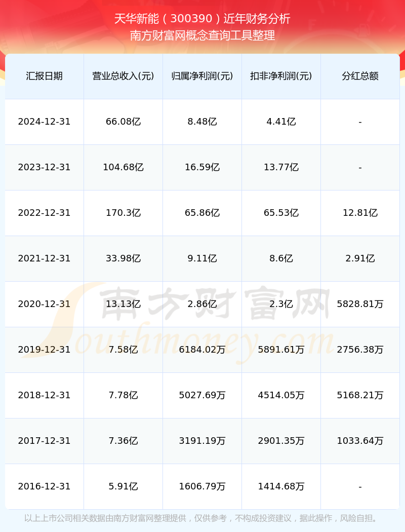Click the dividend value 2756.38万
The width and height of the screenshot is (405, 532).
coord(360,350)
